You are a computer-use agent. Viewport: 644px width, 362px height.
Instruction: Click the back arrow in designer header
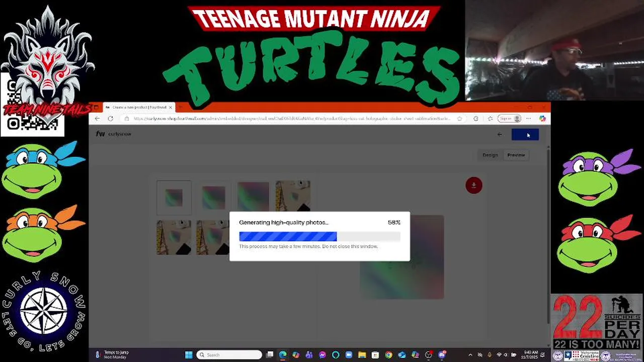[x=500, y=134]
